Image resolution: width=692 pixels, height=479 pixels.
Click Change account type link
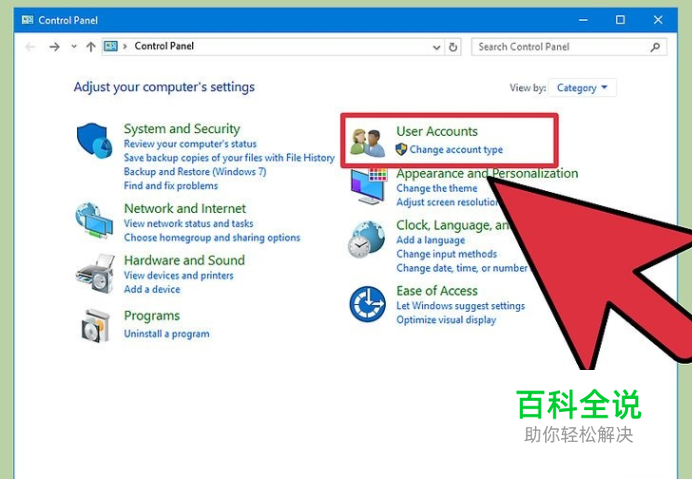pos(456,150)
